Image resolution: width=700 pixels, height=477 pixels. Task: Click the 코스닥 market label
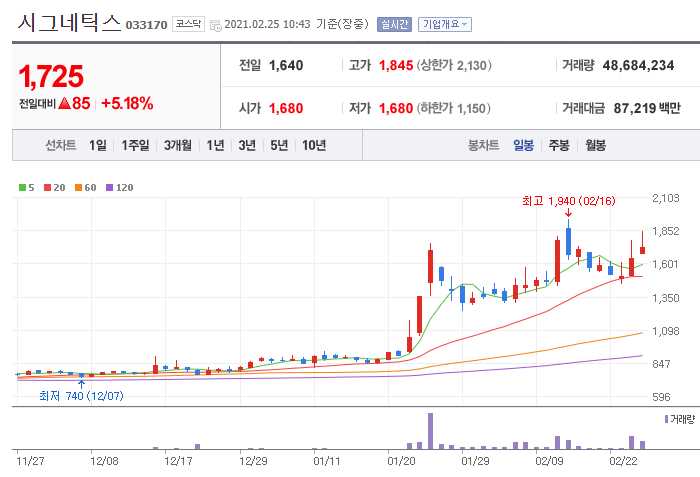(x=188, y=24)
